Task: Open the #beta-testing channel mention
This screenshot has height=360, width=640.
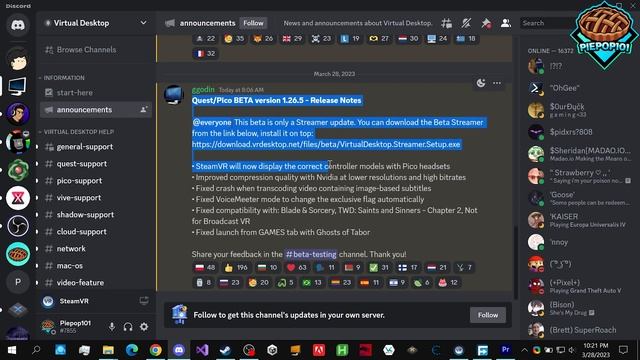Action: coord(311,254)
